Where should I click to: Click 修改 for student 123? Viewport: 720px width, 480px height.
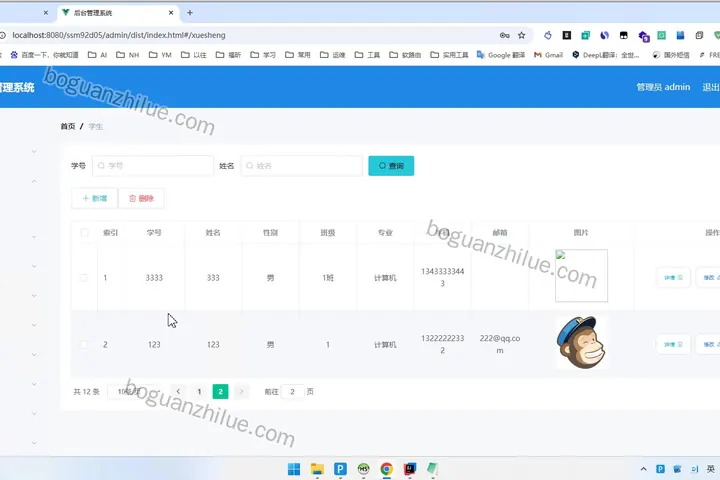click(710, 344)
